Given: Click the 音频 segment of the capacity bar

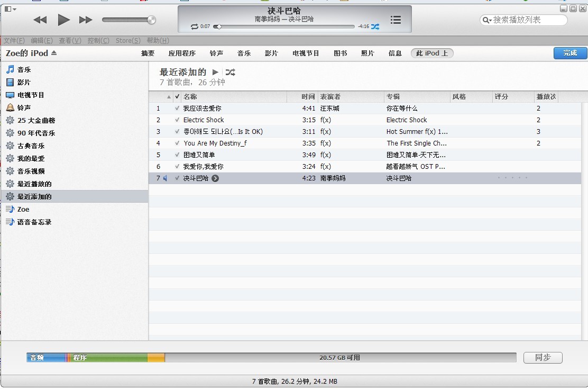Looking at the screenshot, I should point(46,357).
